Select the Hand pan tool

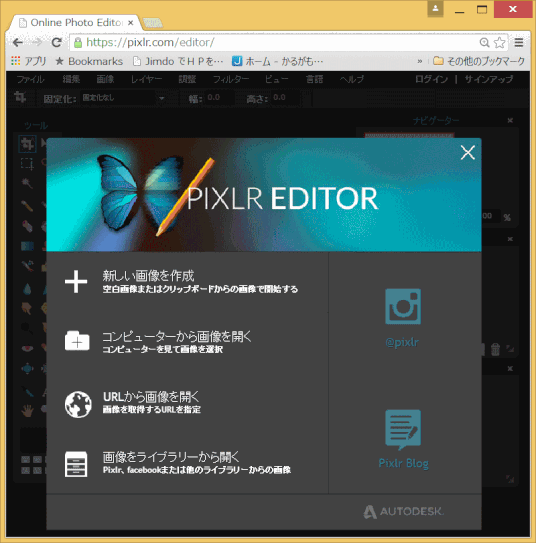tap(27, 411)
